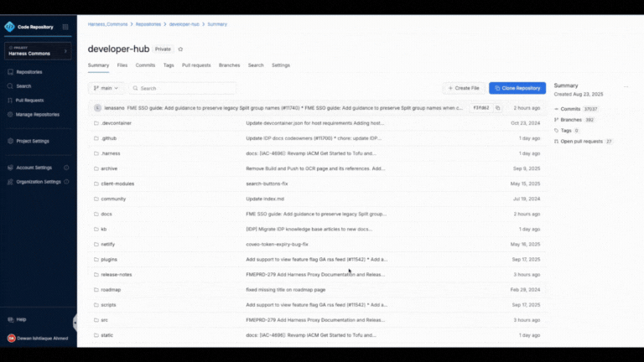
Task: Click the 'search-buttons-fix' commit message
Action: click(x=267, y=184)
